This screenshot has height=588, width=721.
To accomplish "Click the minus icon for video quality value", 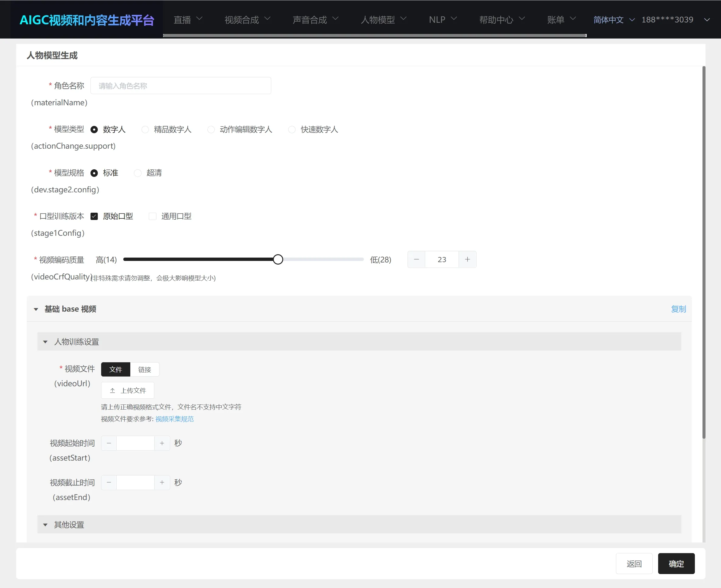I will 416,259.
